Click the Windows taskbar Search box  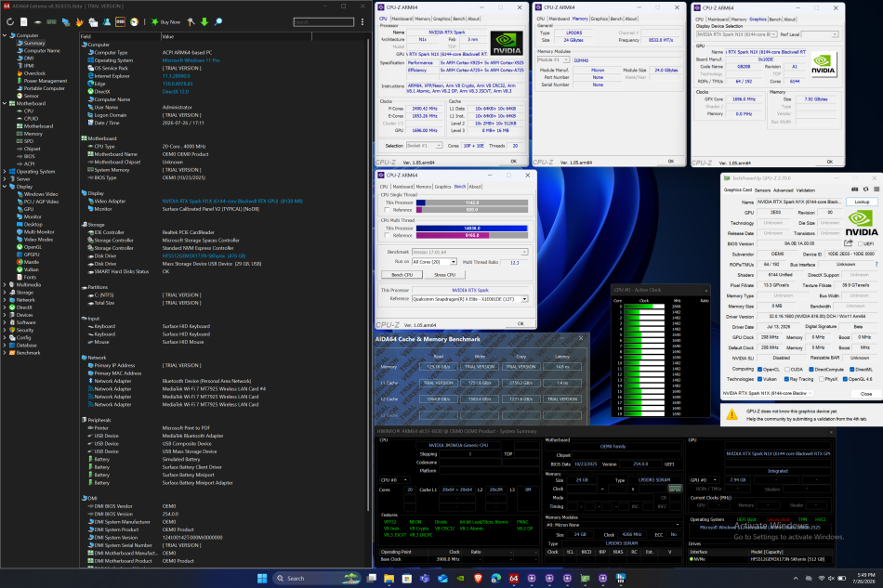click(317, 578)
